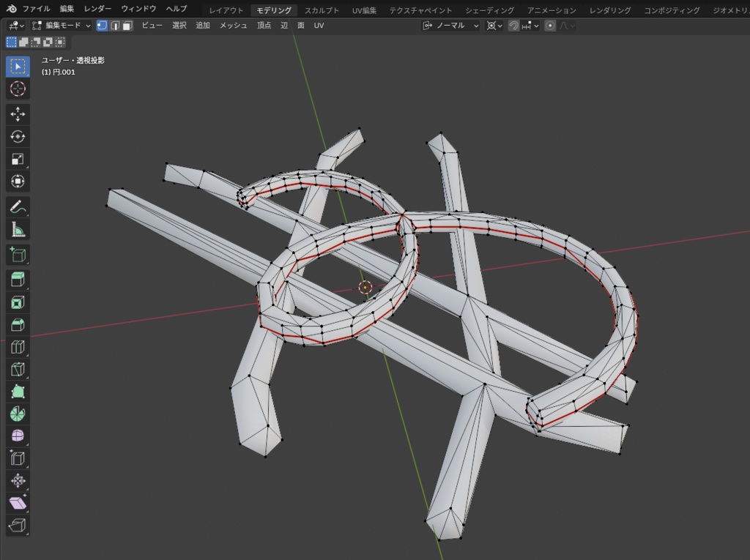Open the 編集モード mode dropdown
Screen dimensions: 750x560
(x=62, y=26)
